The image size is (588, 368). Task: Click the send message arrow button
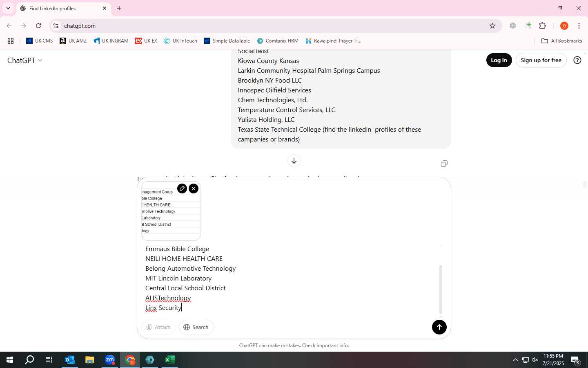[439, 327]
